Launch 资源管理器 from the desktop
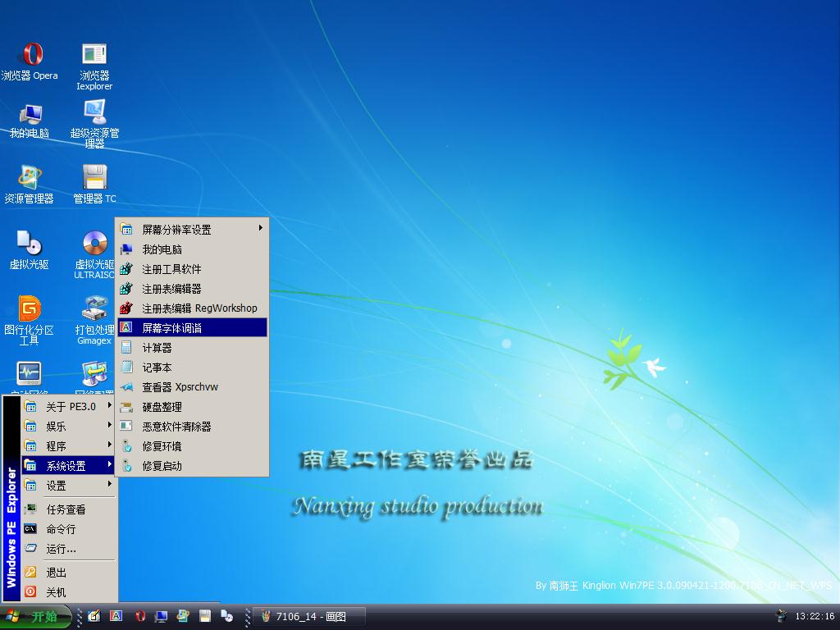The width and height of the screenshot is (840, 630). 30,185
